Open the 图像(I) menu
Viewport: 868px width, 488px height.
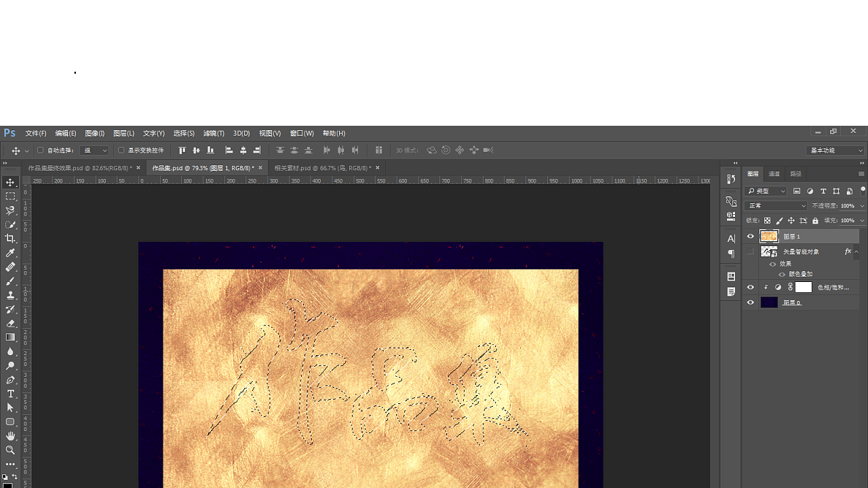94,134
